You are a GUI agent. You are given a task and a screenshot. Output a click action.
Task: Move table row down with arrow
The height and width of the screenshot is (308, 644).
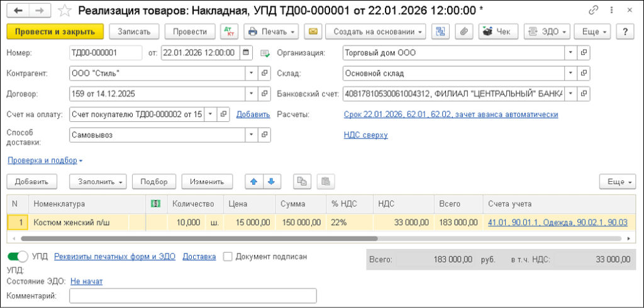pos(270,182)
